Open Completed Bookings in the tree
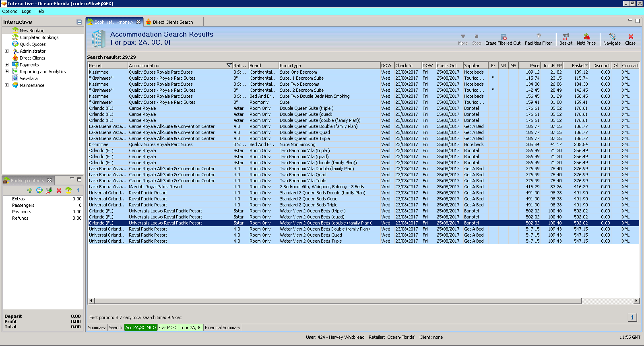 39,37
